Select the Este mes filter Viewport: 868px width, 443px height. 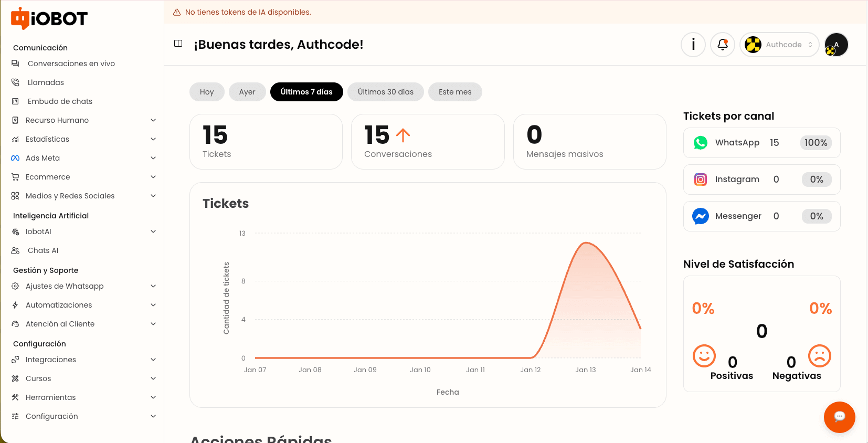455,92
